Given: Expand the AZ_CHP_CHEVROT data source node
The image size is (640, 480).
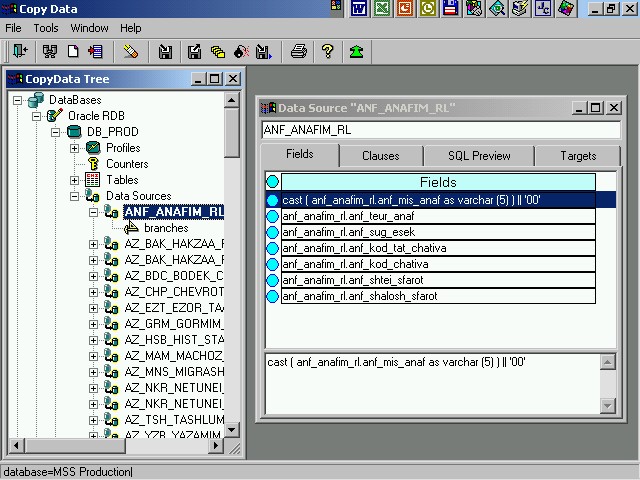Looking at the screenshot, I should (x=94, y=292).
